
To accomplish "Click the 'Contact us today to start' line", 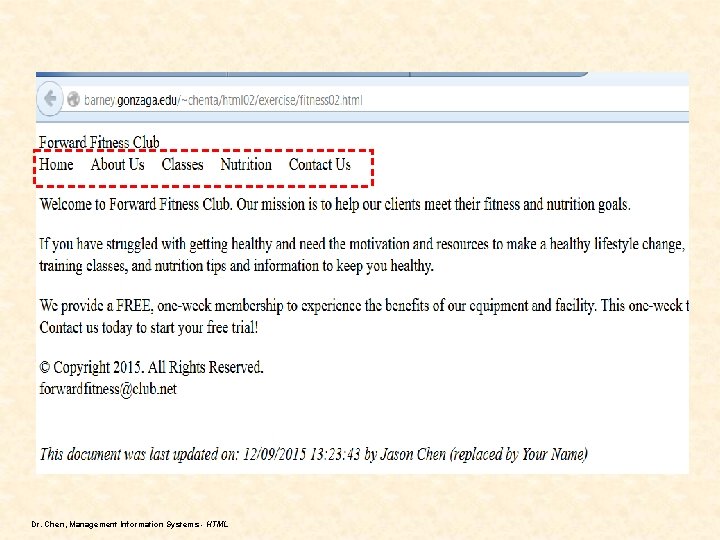I will pyautogui.click(x=149, y=328).
